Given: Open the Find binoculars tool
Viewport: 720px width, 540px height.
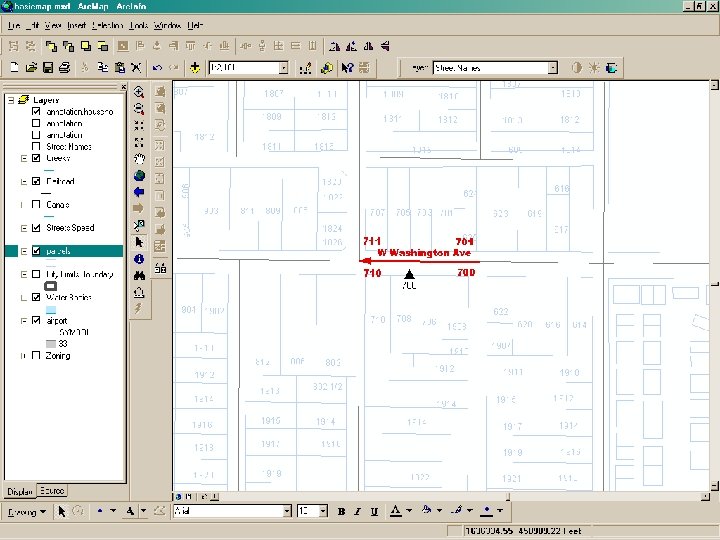Looking at the screenshot, I should tap(139, 276).
